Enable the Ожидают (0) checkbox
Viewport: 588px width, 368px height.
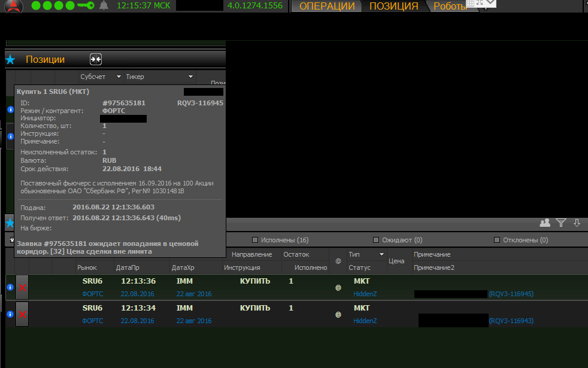(x=376, y=240)
